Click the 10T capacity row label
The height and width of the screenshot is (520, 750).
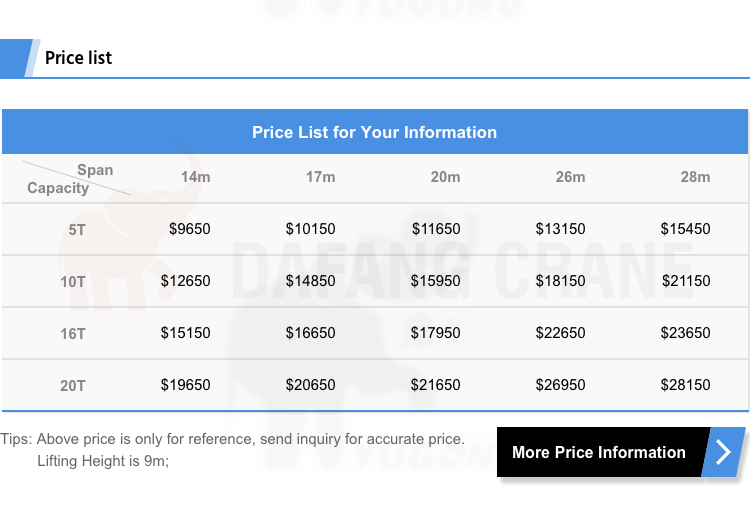pos(73,282)
